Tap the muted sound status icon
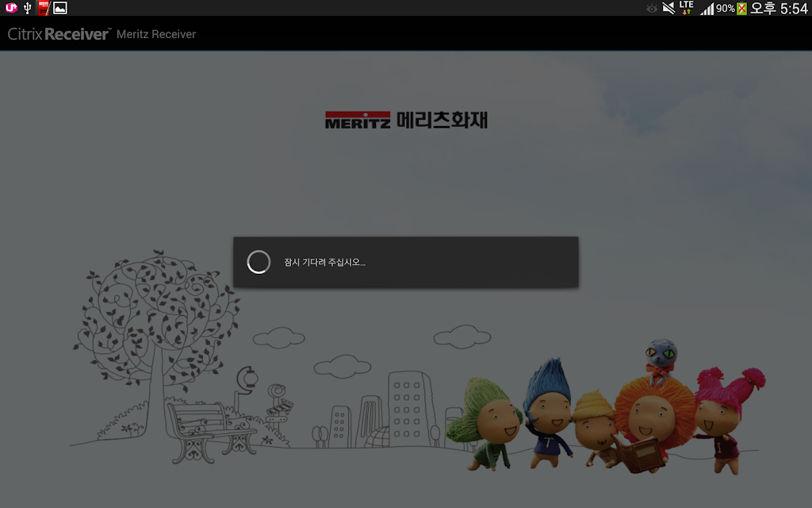Image resolution: width=812 pixels, height=508 pixels. click(668, 8)
